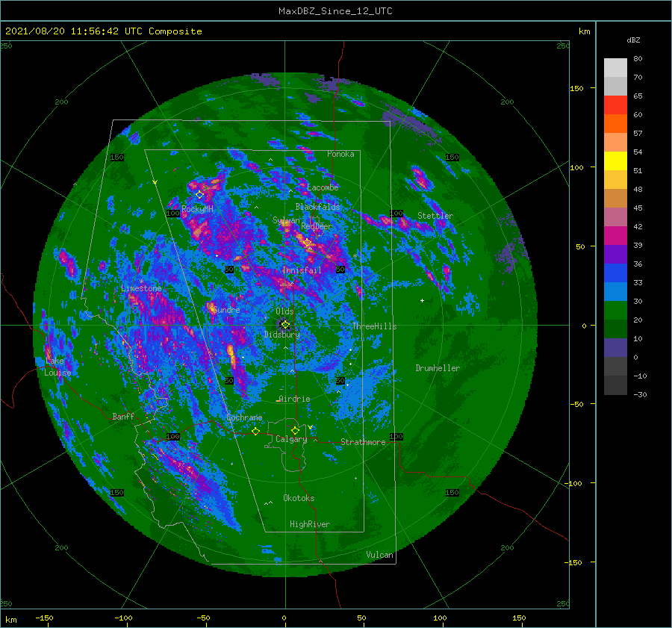Click the Okotoks label
This screenshot has width=672, height=628.
click(x=299, y=498)
